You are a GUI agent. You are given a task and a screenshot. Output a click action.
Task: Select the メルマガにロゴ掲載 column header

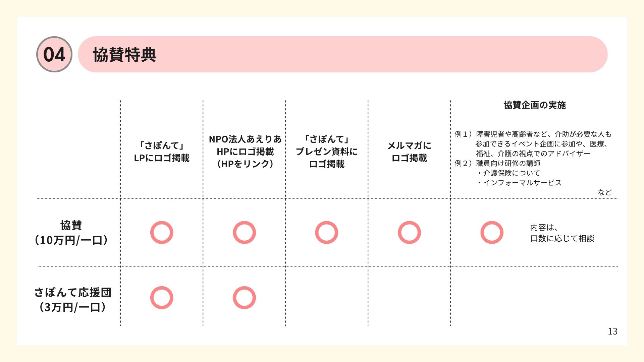[409, 152]
